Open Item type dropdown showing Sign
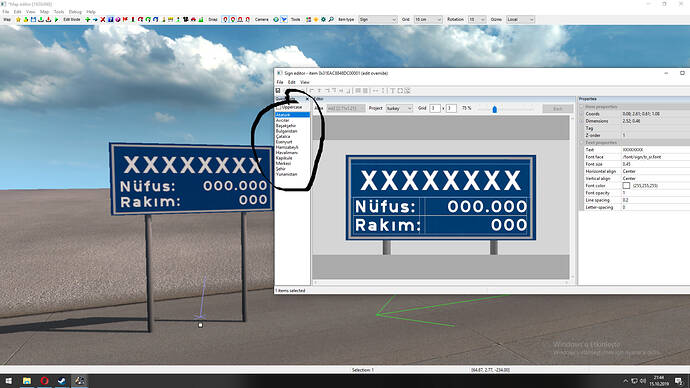This screenshot has width=690, height=388. point(378,19)
